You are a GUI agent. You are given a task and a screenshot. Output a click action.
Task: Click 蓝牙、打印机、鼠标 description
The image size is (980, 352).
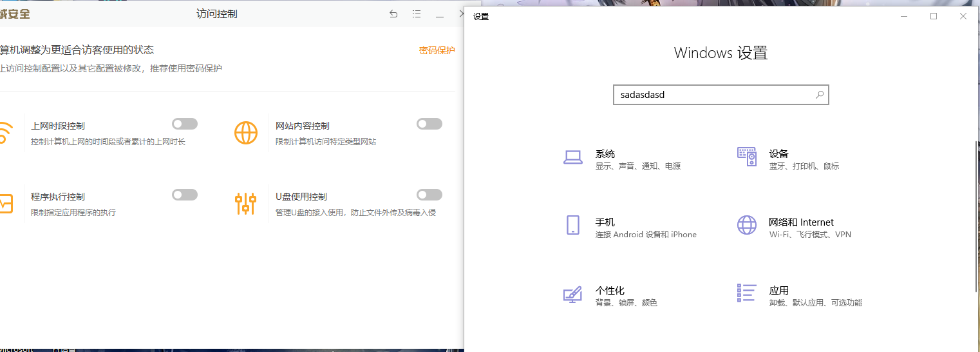click(x=804, y=166)
